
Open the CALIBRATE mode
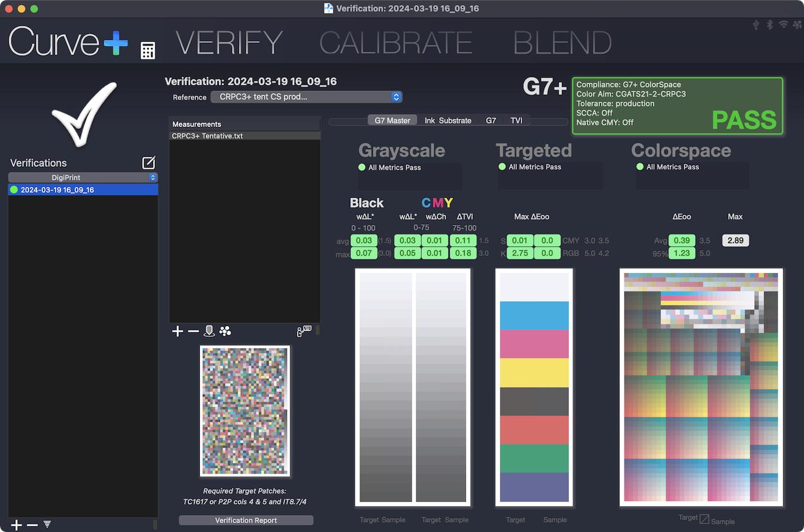(396, 43)
